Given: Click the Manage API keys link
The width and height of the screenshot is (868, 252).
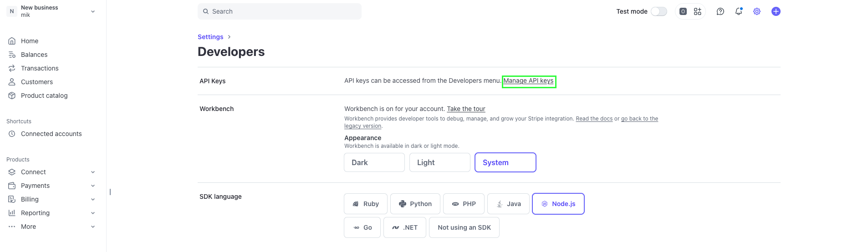Looking at the screenshot, I should click(x=528, y=81).
